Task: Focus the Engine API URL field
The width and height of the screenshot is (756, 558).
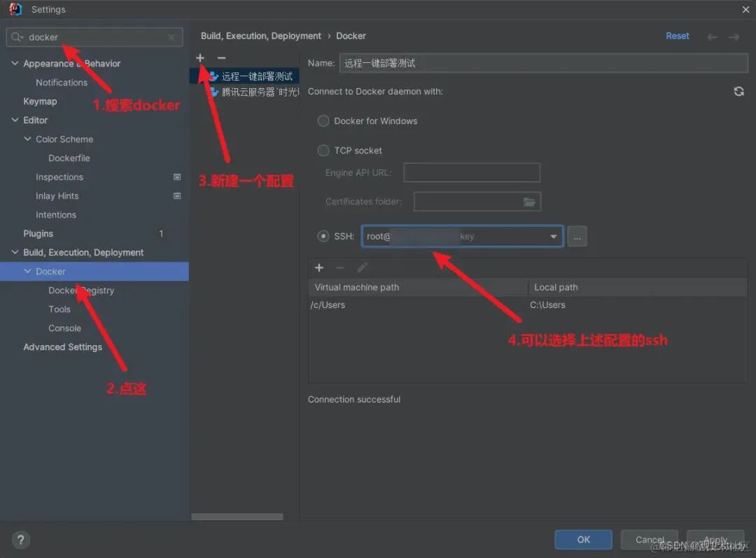Action: [x=472, y=173]
